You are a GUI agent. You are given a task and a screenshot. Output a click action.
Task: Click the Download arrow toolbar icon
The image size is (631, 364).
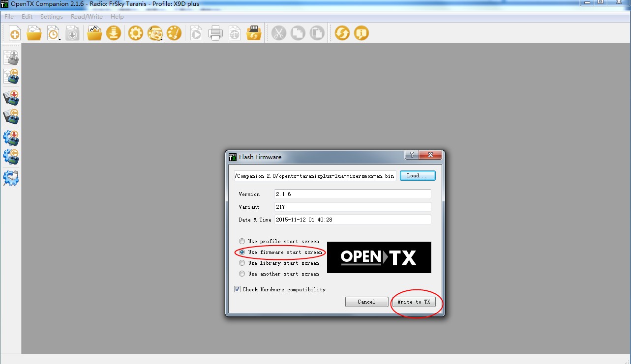click(114, 33)
